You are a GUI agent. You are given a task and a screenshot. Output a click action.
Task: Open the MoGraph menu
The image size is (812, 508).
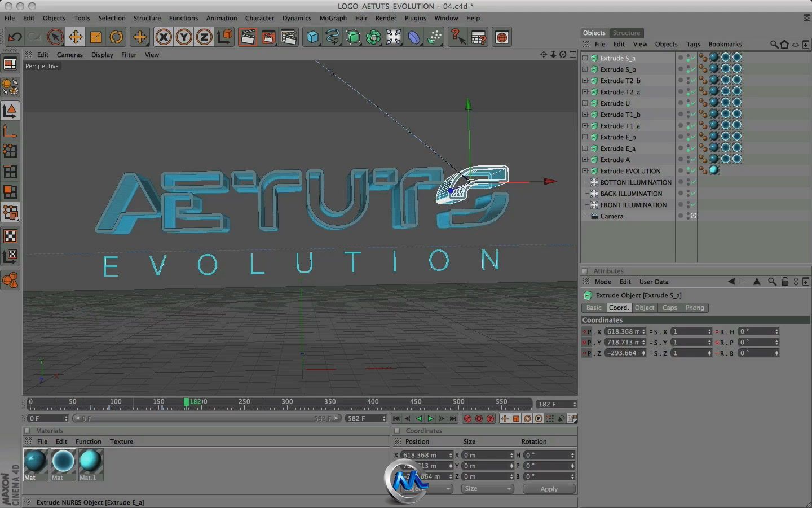(x=333, y=18)
